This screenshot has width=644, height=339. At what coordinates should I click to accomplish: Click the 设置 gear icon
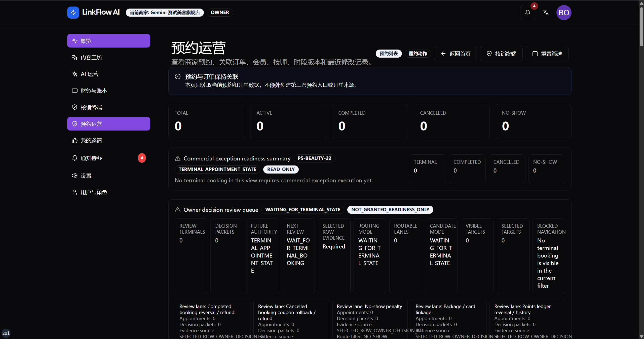pos(75,176)
